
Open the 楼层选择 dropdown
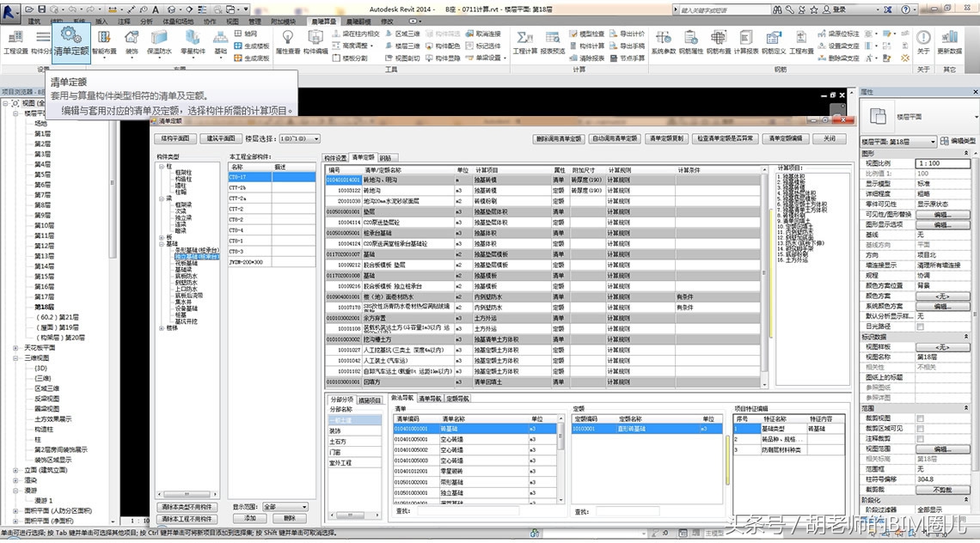(315, 138)
